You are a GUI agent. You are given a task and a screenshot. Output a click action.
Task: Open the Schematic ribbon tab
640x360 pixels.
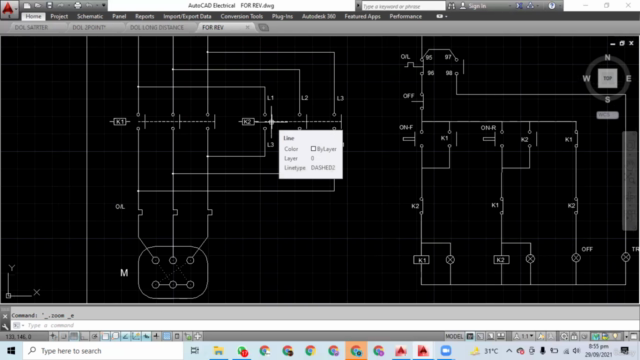coord(90,16)
